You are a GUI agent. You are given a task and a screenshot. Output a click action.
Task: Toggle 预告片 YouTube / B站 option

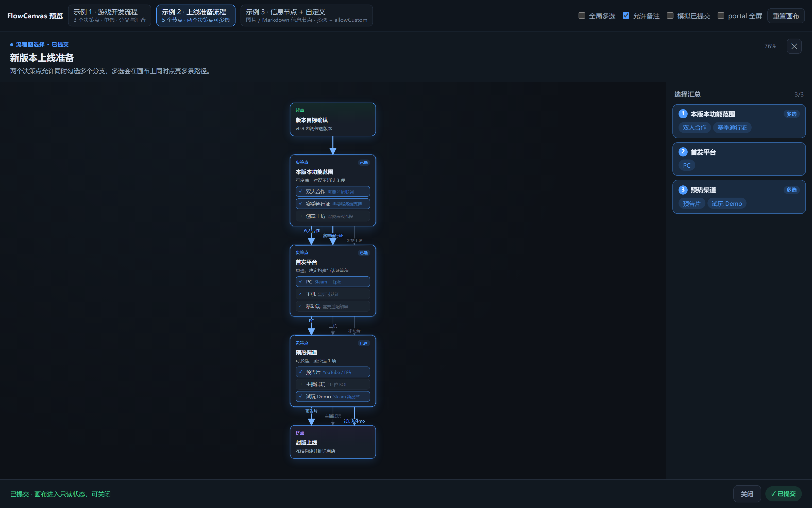pyautogui.click(x=332, y=372)
